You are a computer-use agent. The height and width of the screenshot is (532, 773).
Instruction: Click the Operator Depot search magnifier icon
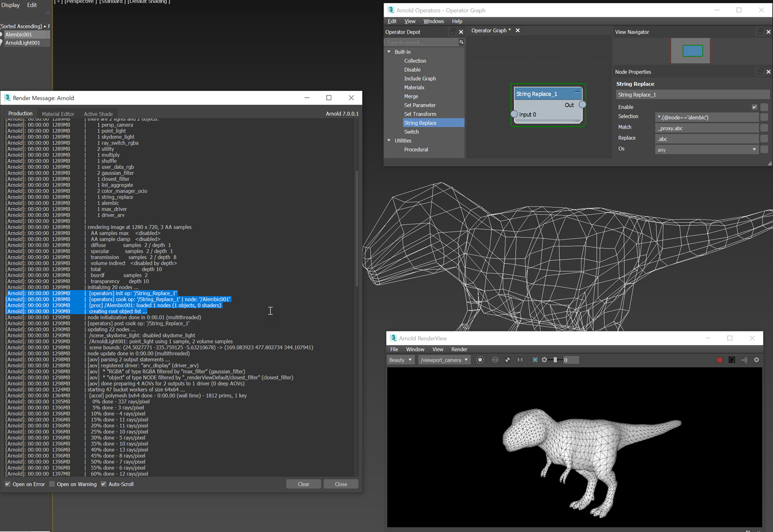tap(461, 42)
